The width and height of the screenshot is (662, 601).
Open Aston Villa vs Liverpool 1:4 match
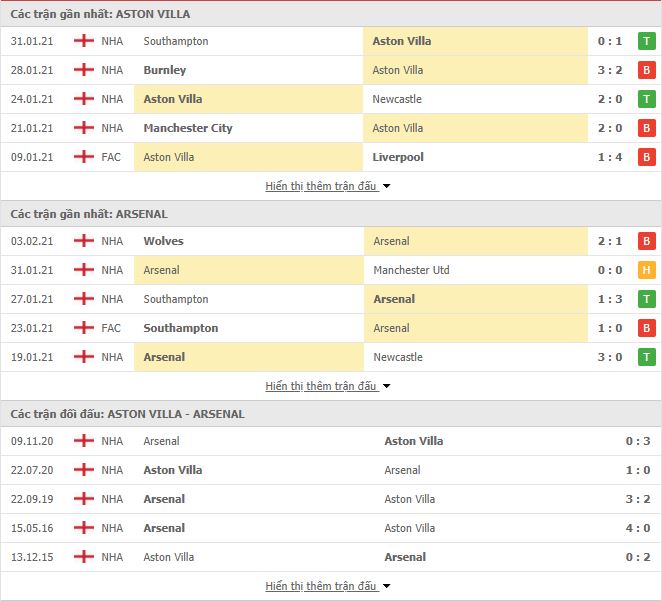coord(331,157)
